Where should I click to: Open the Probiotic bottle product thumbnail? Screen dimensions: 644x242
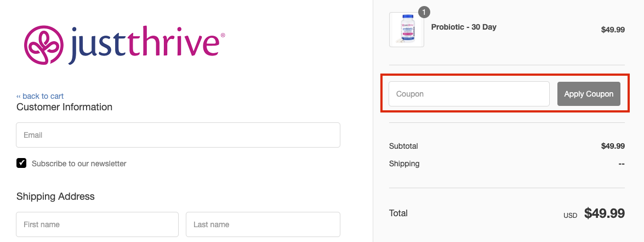(406, 30)
